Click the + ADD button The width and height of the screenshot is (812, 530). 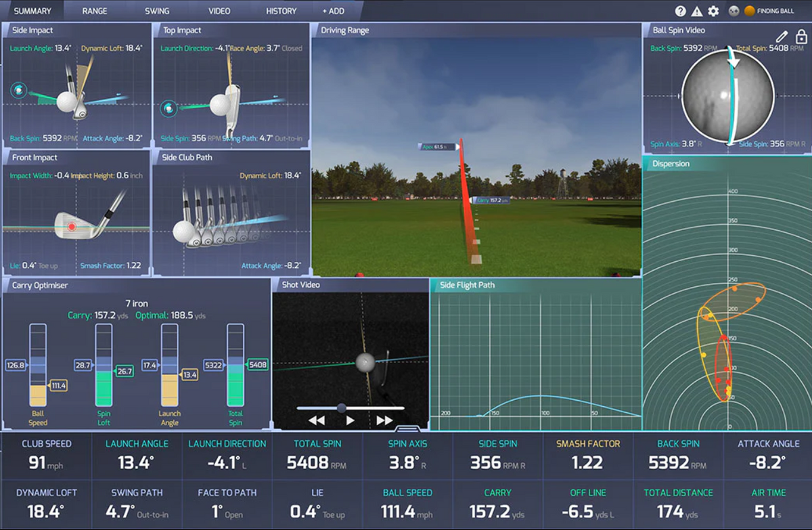(333, 12)
